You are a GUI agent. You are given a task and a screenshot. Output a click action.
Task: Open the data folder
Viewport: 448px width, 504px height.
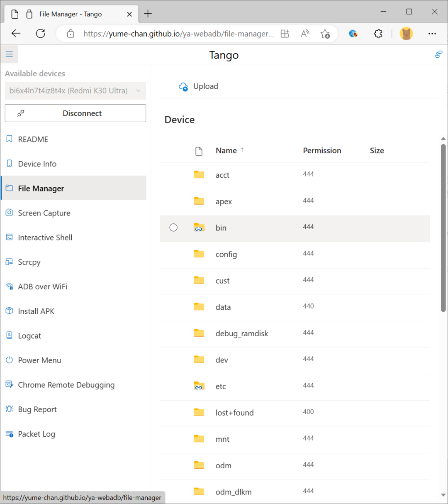pos(223,307)
